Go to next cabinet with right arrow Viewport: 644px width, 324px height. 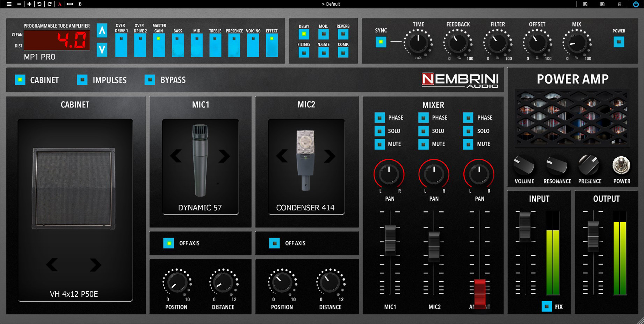click(95, 265)
